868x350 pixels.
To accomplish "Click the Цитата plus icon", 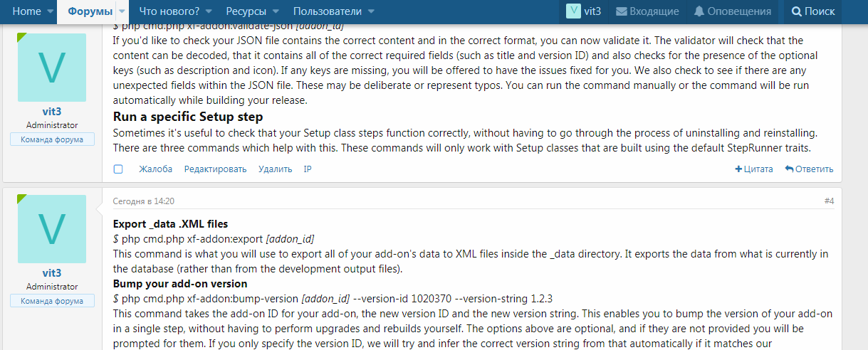I will tap(738, 169).
